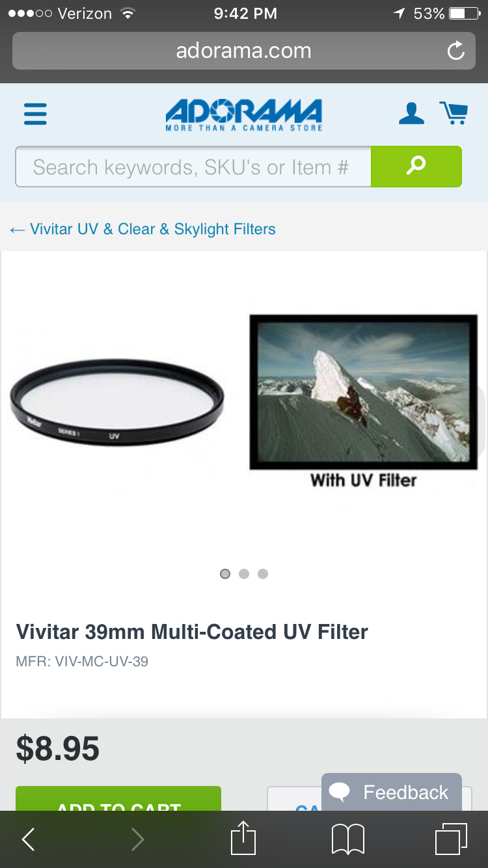Open the user account icon
The image size is (488, 868).
pyautogui.click(x=411, y=113)
